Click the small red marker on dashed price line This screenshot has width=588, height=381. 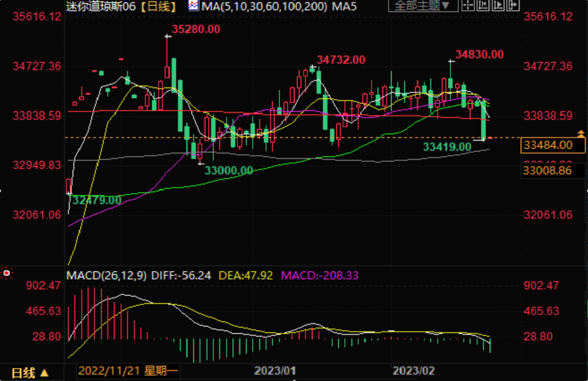pyautogui.click(x=490, y=138)
